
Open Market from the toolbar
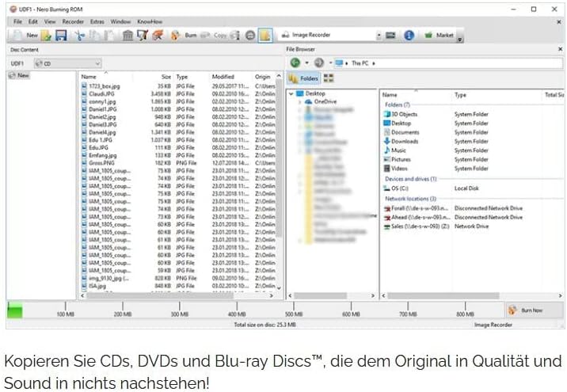[x=439, y=35]
